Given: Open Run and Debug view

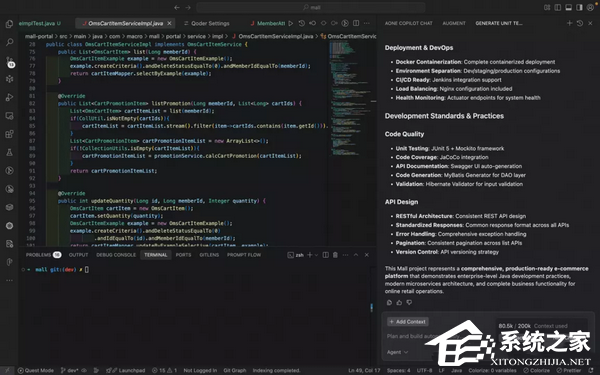Looking at the screenshot, I should point(10,97).
